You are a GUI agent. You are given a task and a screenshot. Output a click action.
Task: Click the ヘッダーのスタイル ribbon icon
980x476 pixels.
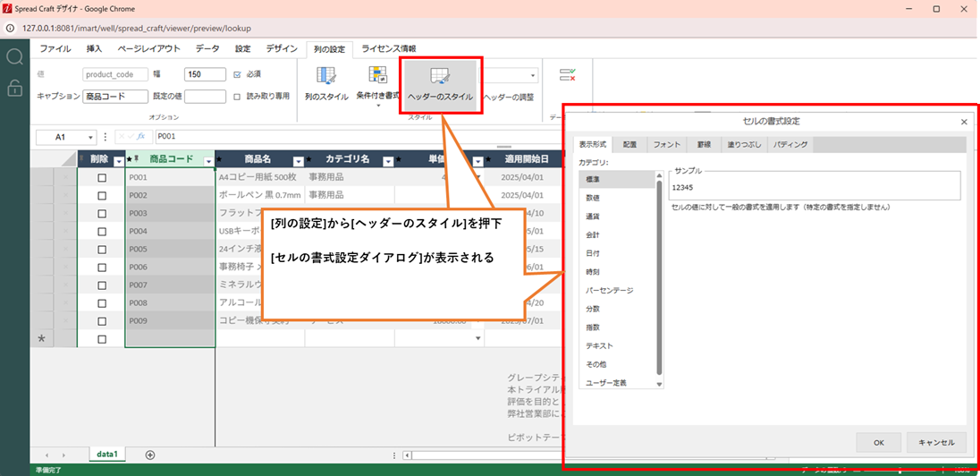pos(439,77)
